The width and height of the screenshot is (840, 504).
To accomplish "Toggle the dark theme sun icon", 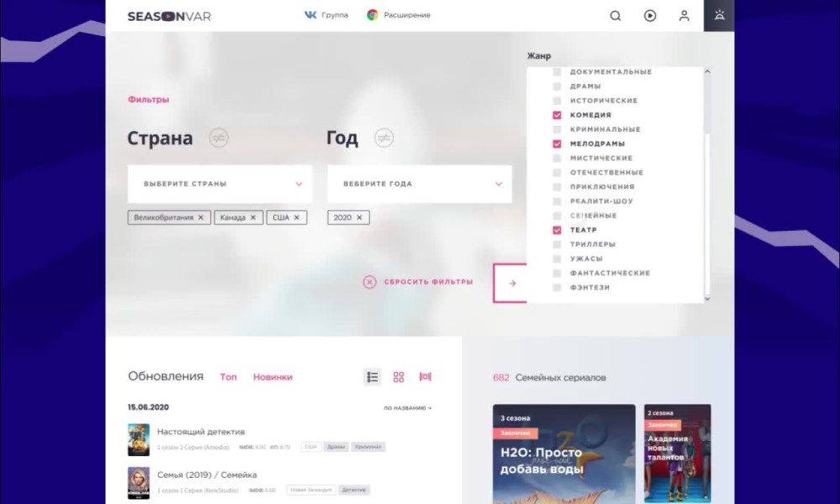I will point(719,15).
